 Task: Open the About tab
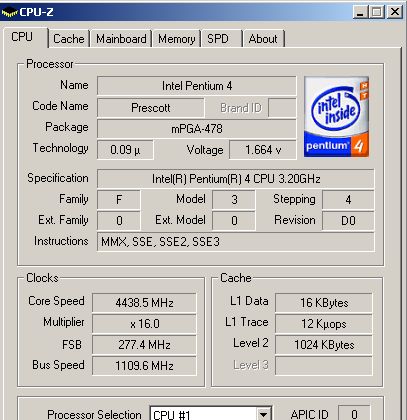click(x=263, y=39)
